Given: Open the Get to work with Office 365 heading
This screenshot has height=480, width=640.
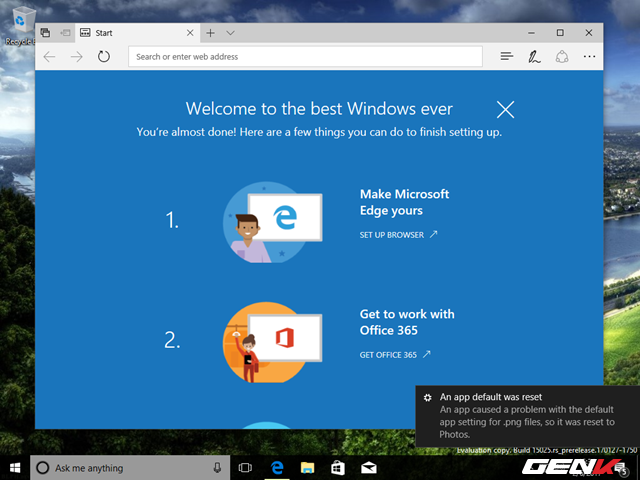Looking at the screenshot, I should click(407, 322).
